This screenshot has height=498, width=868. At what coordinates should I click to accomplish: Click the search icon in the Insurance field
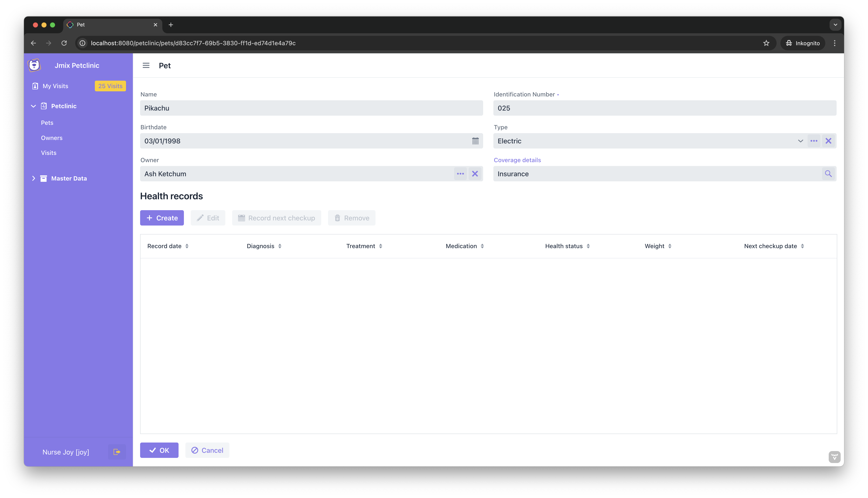(x=828, y=173)
